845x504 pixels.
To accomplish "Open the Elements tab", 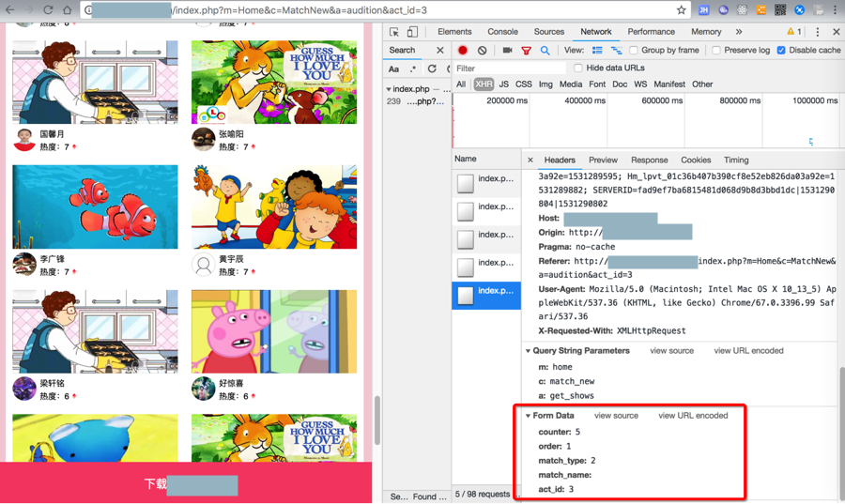I will (454, 32).
